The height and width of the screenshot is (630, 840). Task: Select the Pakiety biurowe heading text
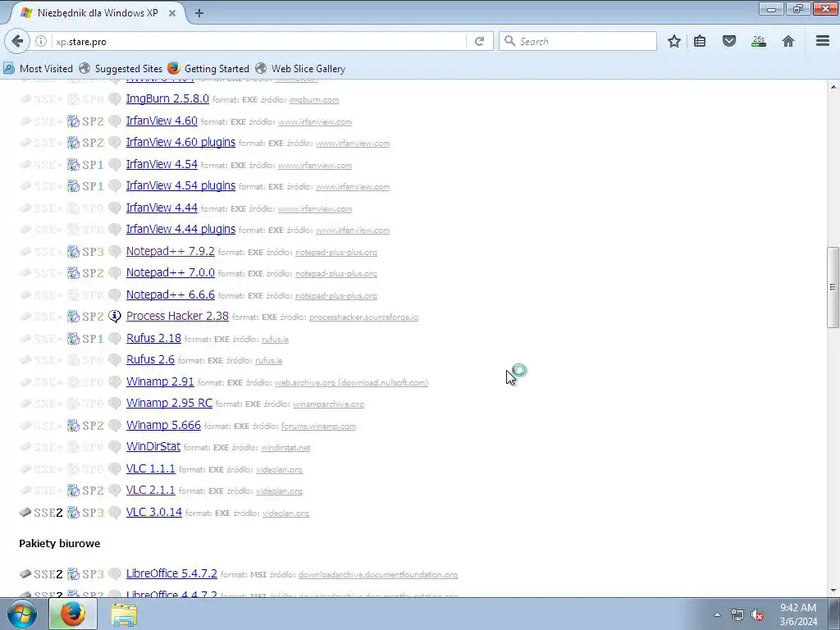(x=59, y=543)
